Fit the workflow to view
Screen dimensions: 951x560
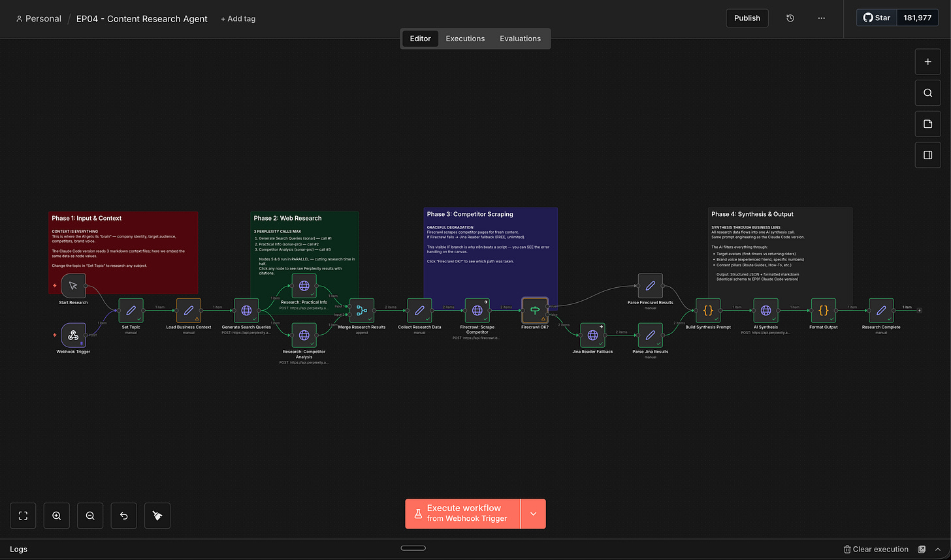coord(23,516)
